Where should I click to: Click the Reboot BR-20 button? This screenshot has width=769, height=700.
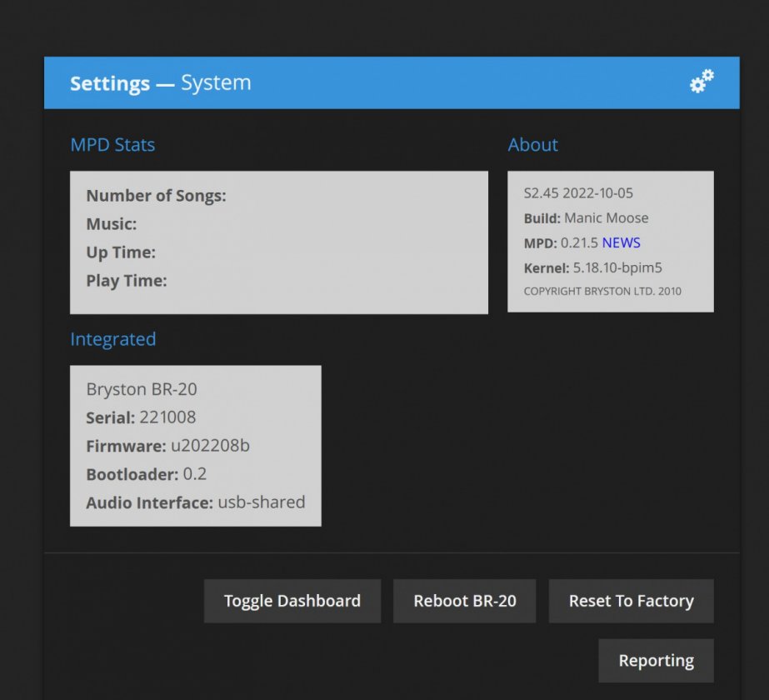tap(464, 601)
